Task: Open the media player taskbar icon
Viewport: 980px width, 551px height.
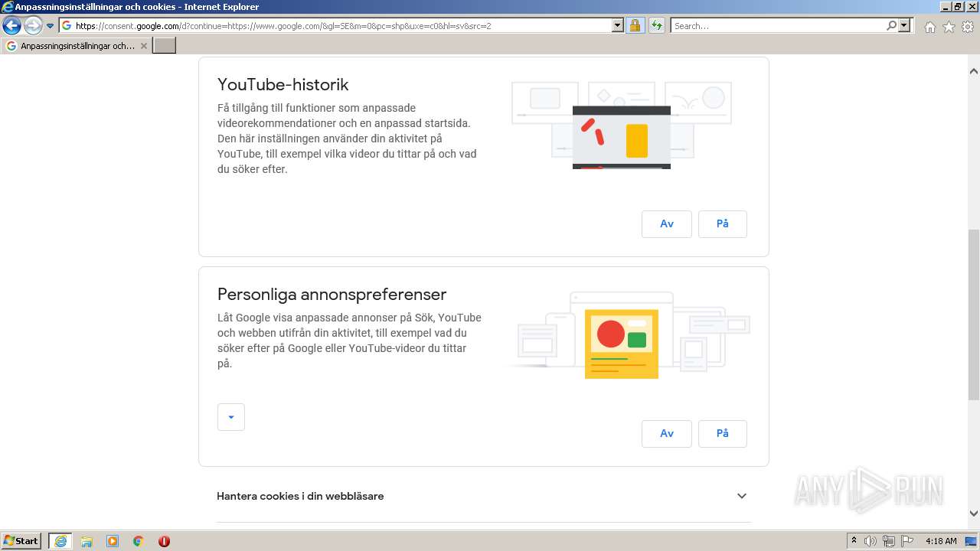Action: pos(113,541)
